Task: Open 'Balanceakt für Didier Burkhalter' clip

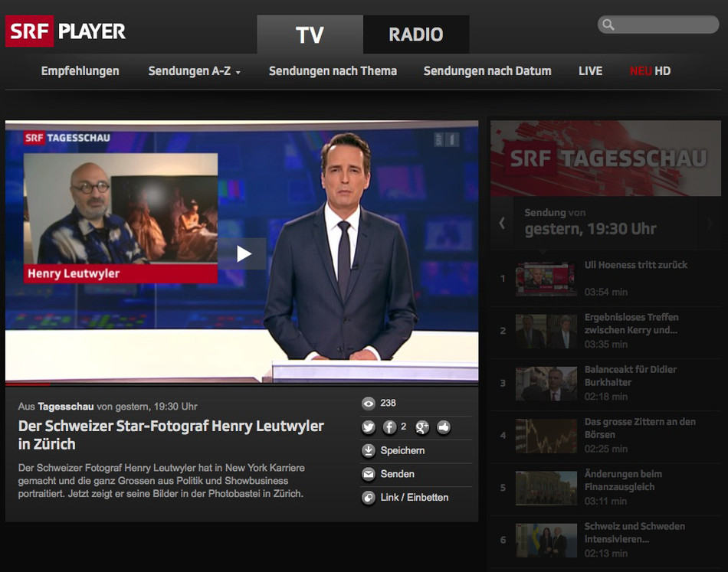Action: point(631,376)
